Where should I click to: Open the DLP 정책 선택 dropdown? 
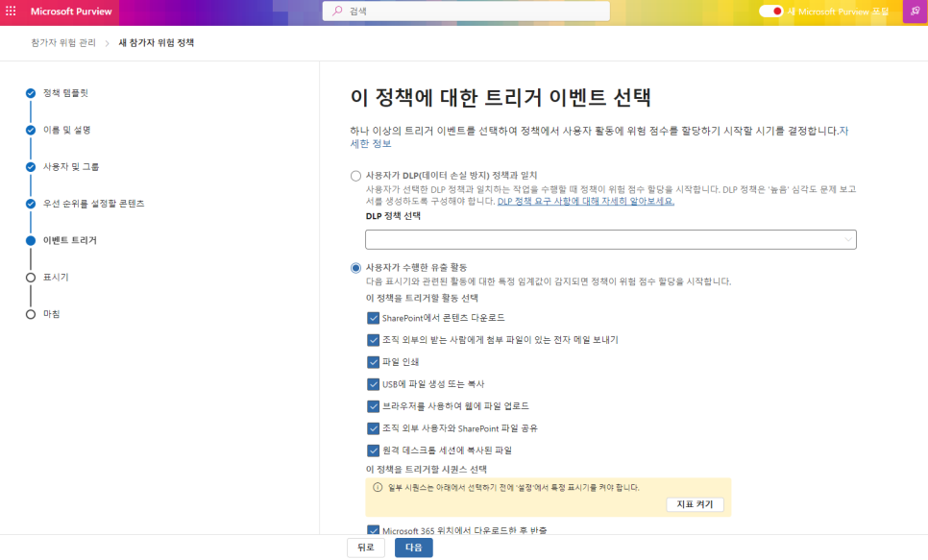point(611,240)
